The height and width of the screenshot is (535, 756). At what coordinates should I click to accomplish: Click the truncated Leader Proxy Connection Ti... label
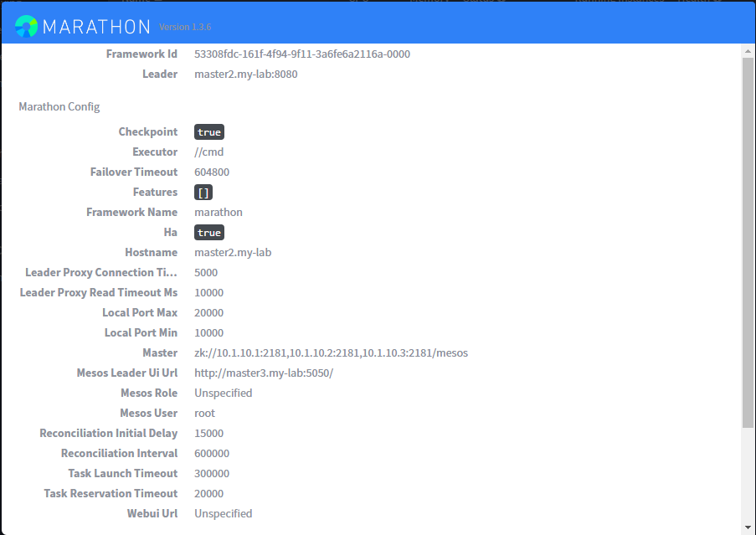coord(101,272)
